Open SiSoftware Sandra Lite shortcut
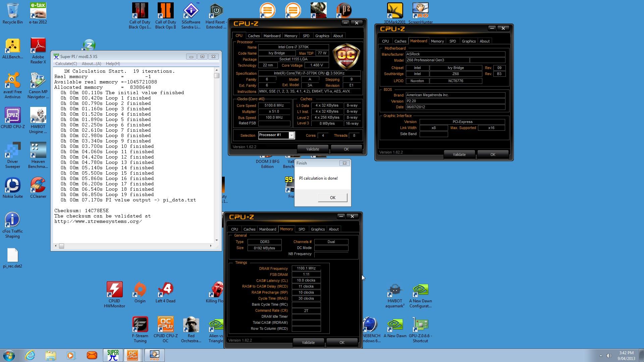 [x=191, y=16]
